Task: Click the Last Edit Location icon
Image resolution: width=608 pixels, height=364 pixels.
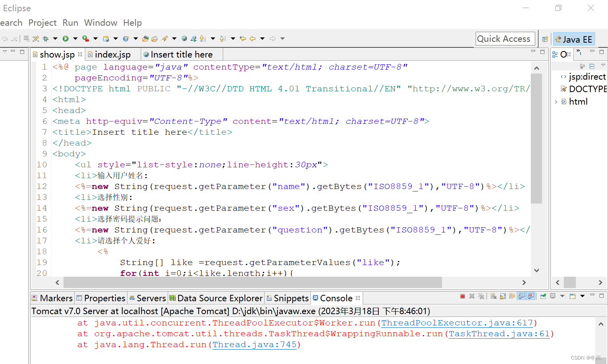Action: (x=242, y=39)
